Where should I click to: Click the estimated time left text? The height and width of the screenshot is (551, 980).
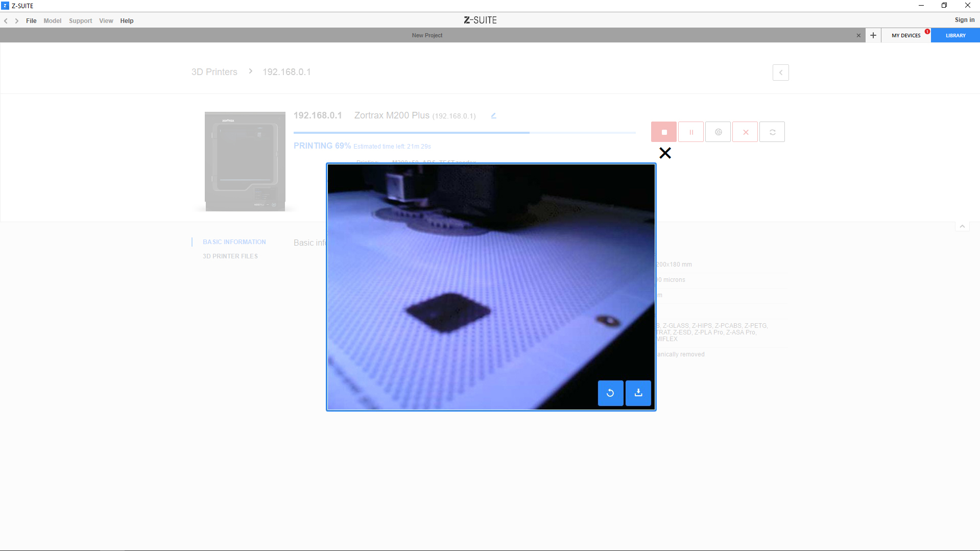point(392,147)
